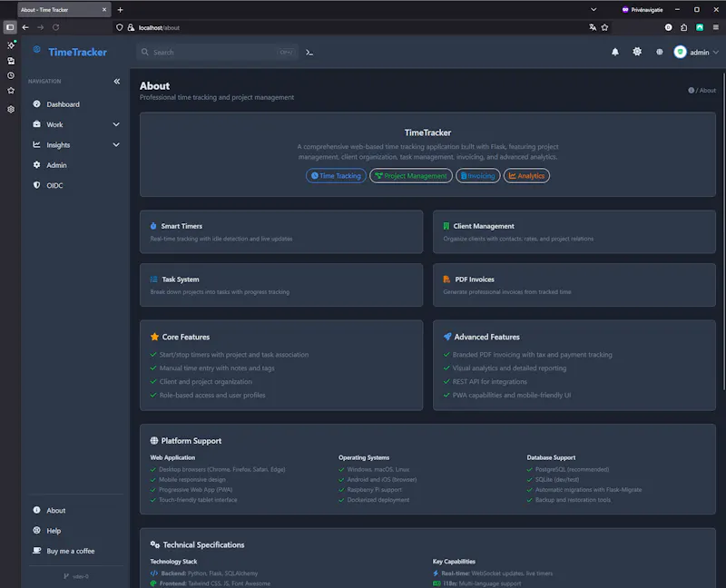Screen dimensions: 726x588
Task: Open a new browser tab
Action: coord(120,10)
